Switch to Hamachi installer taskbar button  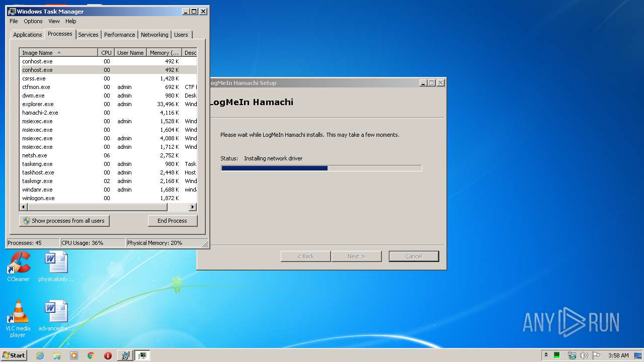click(x=125, y=355)
